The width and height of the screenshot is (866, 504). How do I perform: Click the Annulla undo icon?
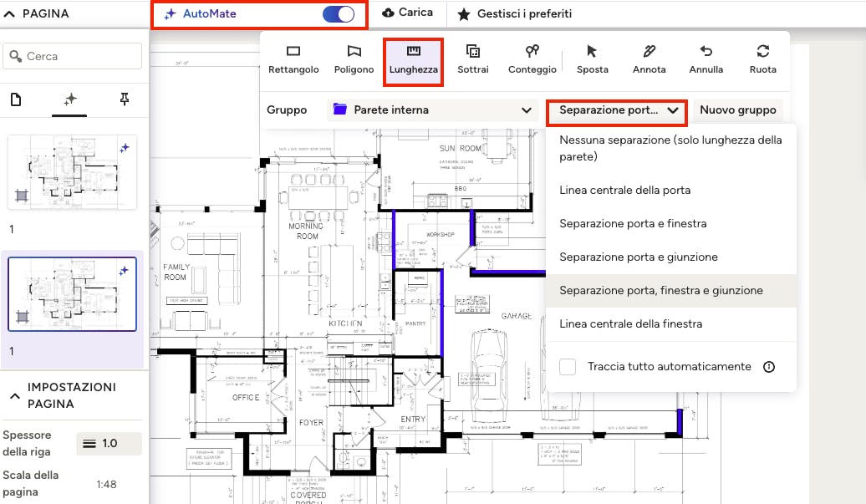pos(706,51)
